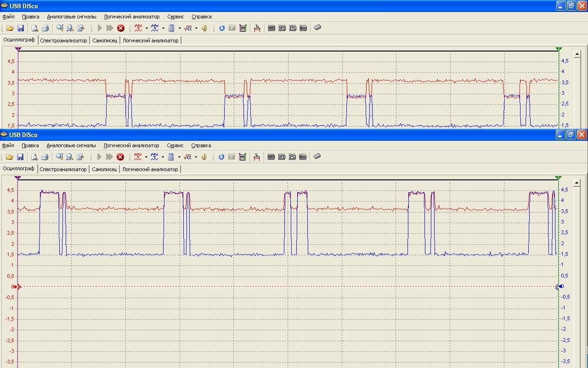Viewport: 588px width, 368px height.
Task: UART decoder icon in upper window toolbar
Action: click(271, 28)
